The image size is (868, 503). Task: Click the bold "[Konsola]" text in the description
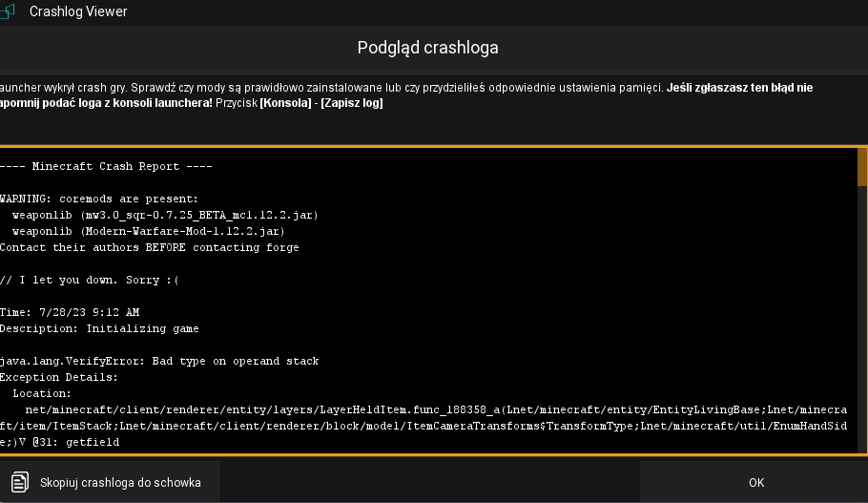[x=285, y=103]
